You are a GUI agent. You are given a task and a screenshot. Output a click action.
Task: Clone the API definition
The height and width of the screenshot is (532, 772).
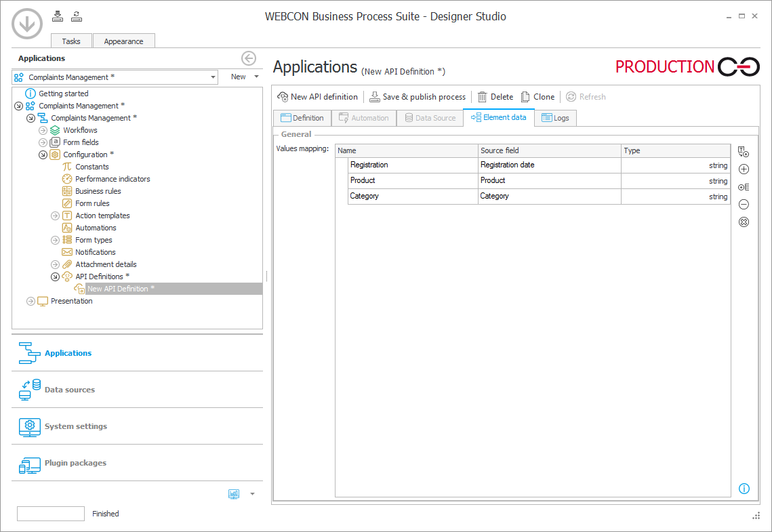click(537, 97)
